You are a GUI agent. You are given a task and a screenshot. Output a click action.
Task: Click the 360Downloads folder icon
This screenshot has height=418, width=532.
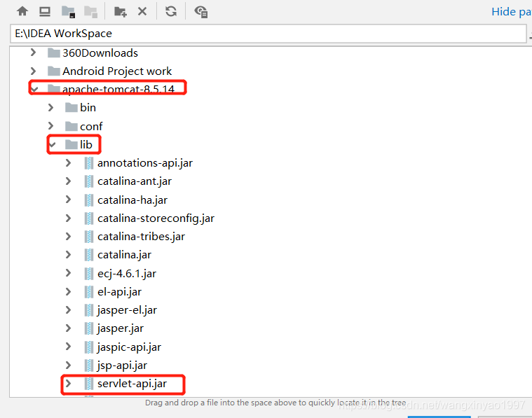coord(53,53)
